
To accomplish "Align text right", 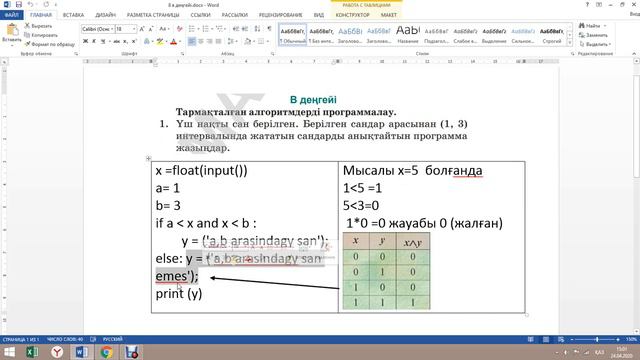I will coord(210,41).
